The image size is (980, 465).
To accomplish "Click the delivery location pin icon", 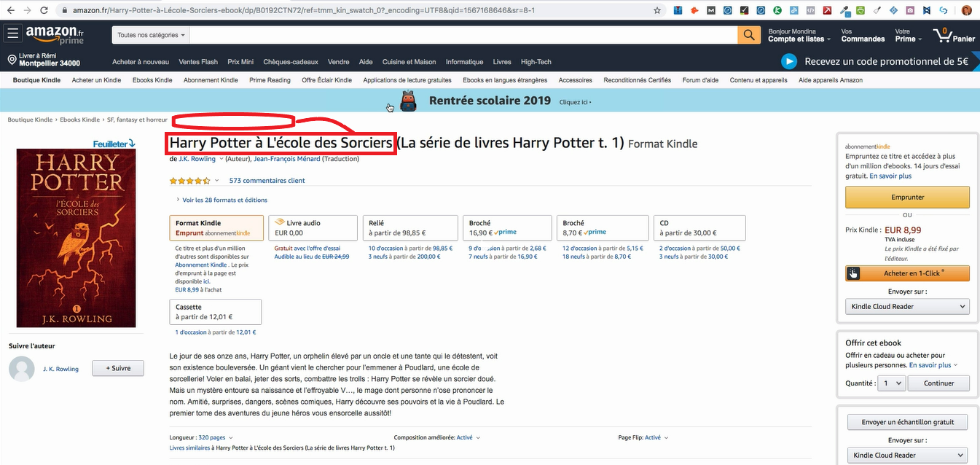I will point(12,60).
